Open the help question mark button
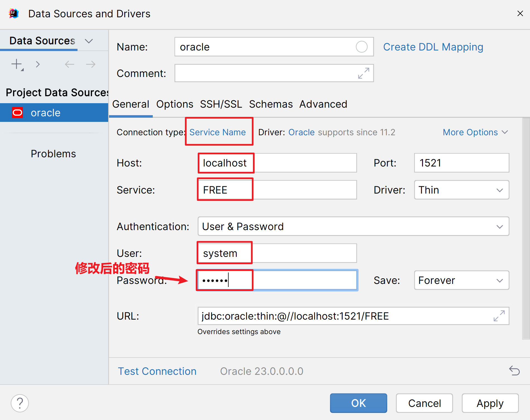Screen dimensions: 530x420 [x=20, y=403]
